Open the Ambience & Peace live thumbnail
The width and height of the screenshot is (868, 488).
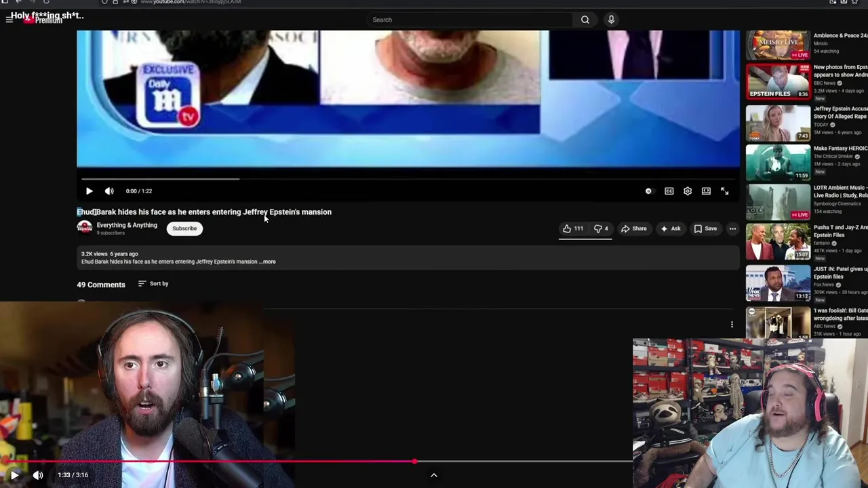pos(778,45)
